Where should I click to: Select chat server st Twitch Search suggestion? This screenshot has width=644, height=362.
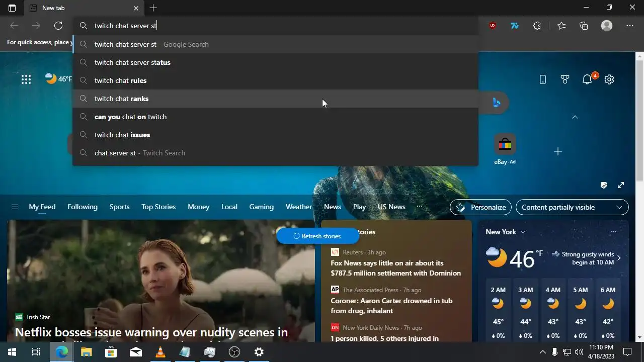[276, 153]
